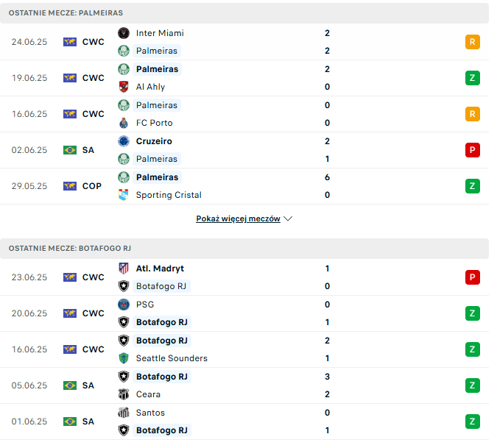Click orange R badge for Inter Miami match
Viewport: 497px width, 448px height.
click(x=473, y=42)
